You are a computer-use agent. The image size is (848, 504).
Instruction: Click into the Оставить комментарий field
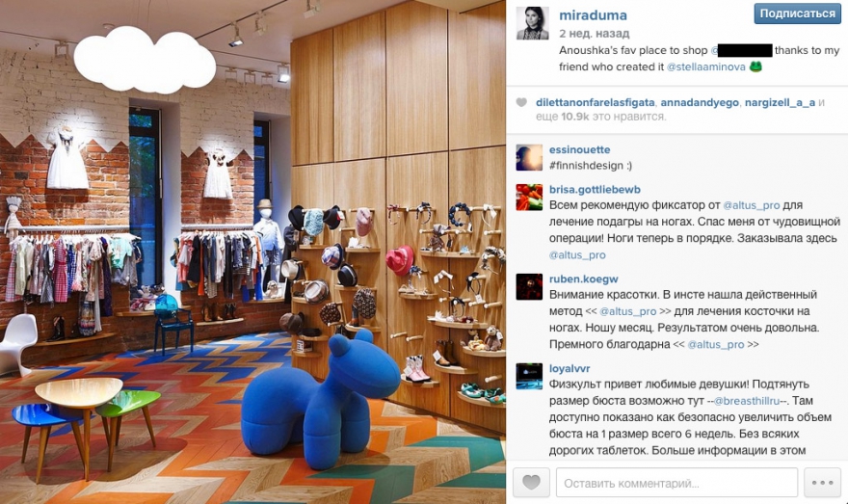[x=676, y=483]
